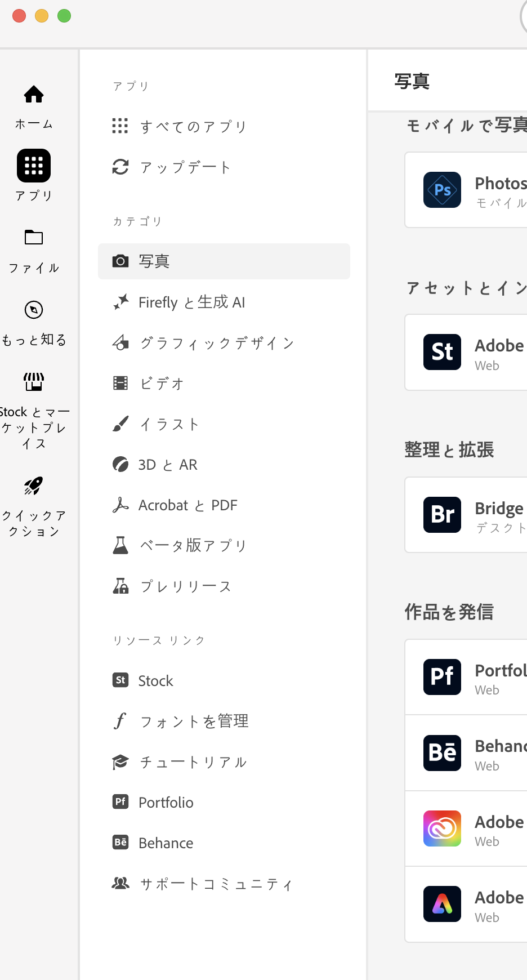Image resolution: width=527 pixels, height=980 pixels.
Task: Click the Adobe Express app icon
Action: pyautogui.click(x=443, y=904)
